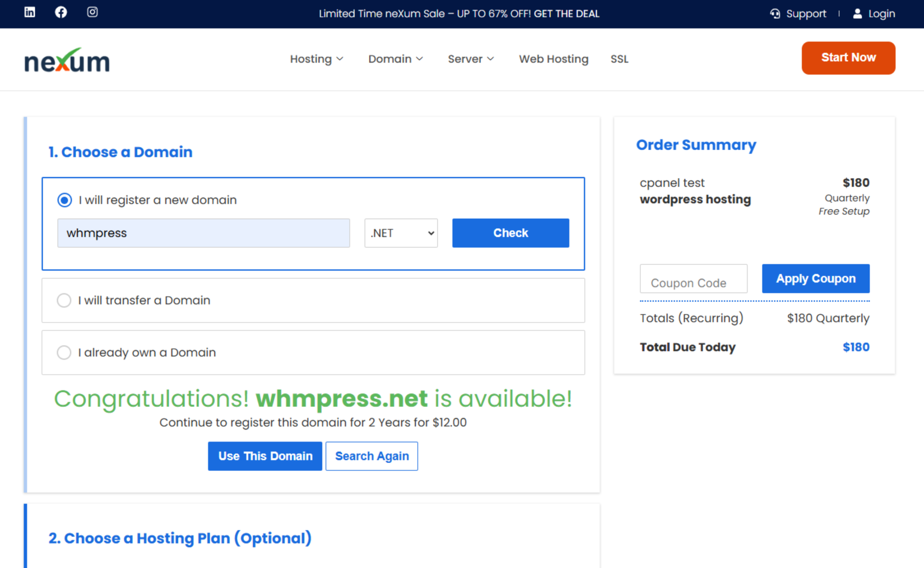Screen dimensions: 924x568
Task: Select 'I will register a new domain'
Action: pos(65,200)
